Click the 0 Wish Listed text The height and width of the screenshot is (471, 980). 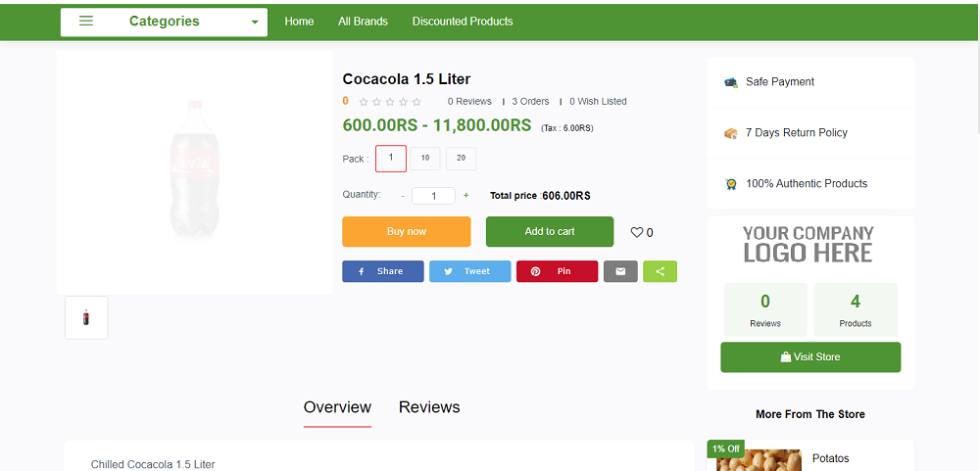[598, 101]
